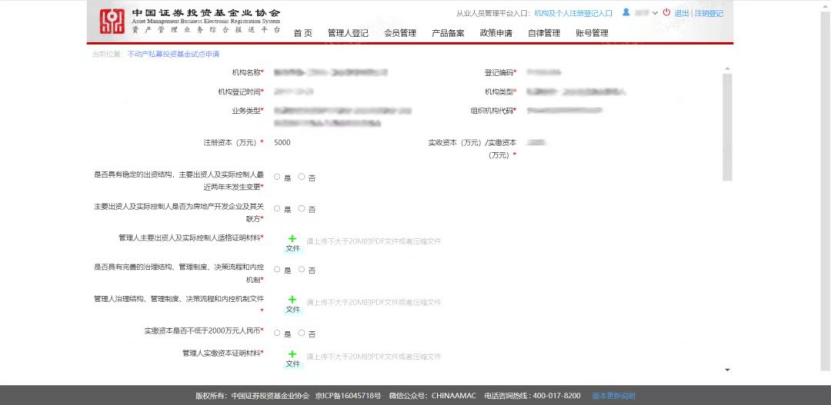Open the 自律管理 menu
The image size is (831, 406).
[x=544, y=33]
